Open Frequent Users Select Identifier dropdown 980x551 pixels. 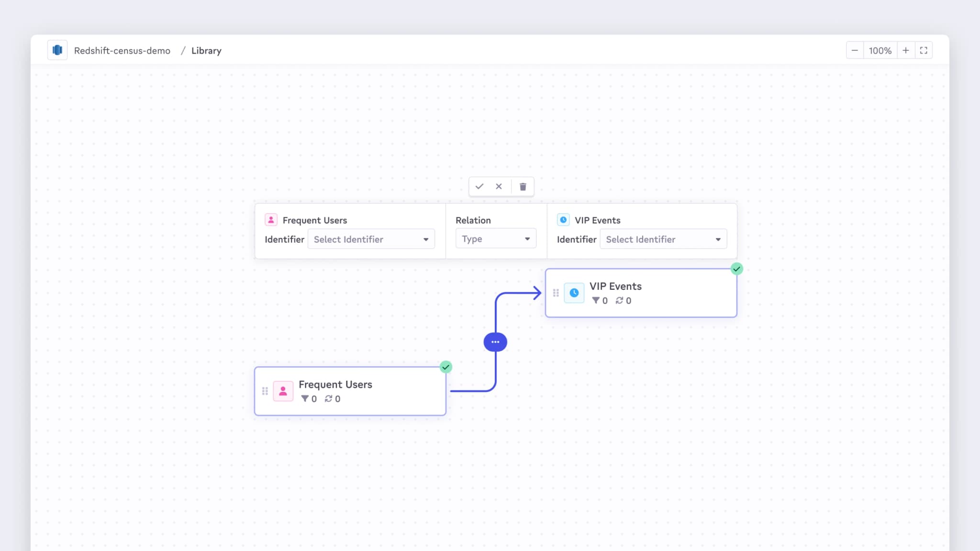pyautogui.click(x=371, y=239)
